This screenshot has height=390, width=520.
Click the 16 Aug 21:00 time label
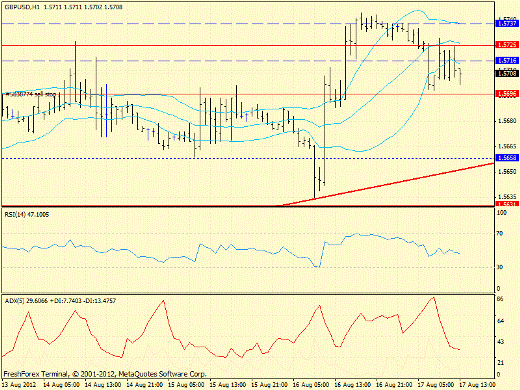[x=394, y=385]
